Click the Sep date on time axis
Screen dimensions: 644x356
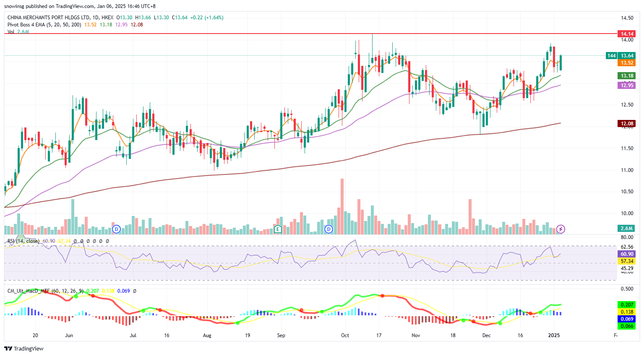281,335
